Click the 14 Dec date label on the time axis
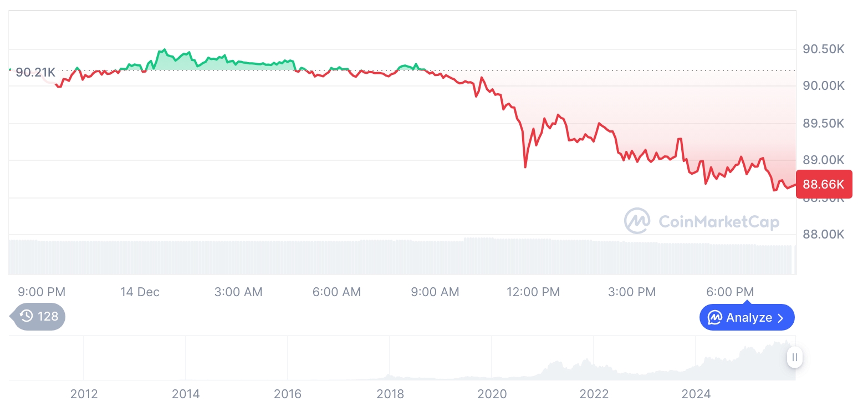This screenshot has height=406, width=868. click(x=140, y=292)
